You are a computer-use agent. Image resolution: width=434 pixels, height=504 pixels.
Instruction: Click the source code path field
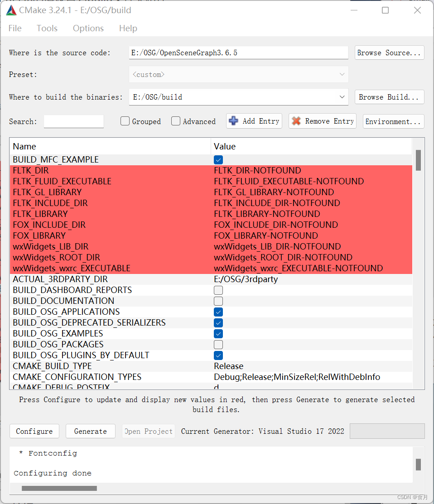[x=239, y=53]
